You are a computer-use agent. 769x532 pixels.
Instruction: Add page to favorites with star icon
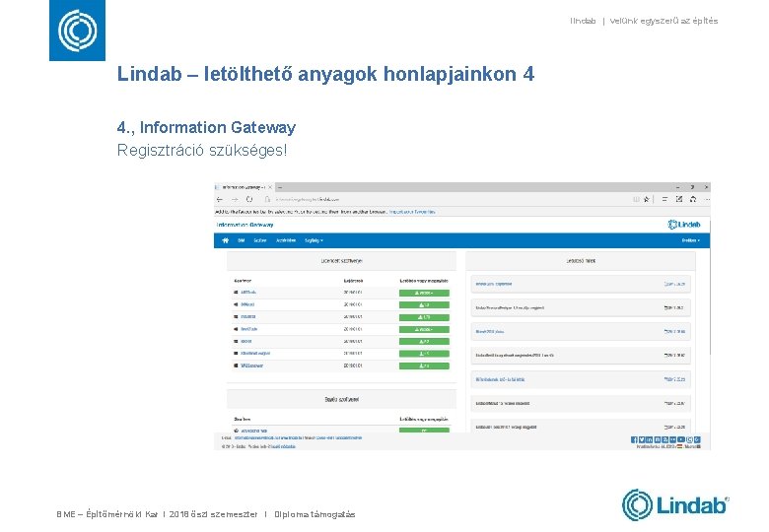coord(647,199)
